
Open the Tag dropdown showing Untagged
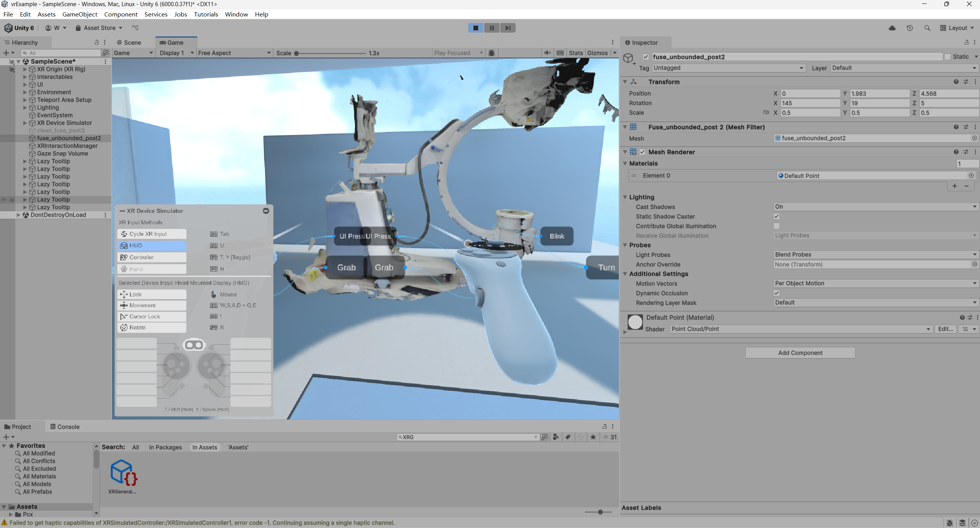728,68
